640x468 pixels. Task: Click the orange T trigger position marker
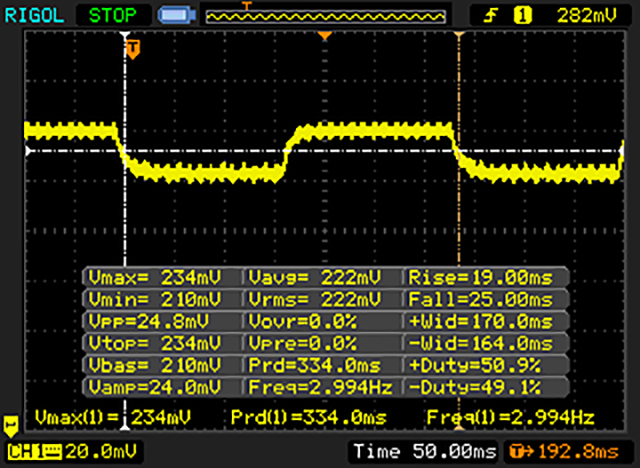point(132,47)
